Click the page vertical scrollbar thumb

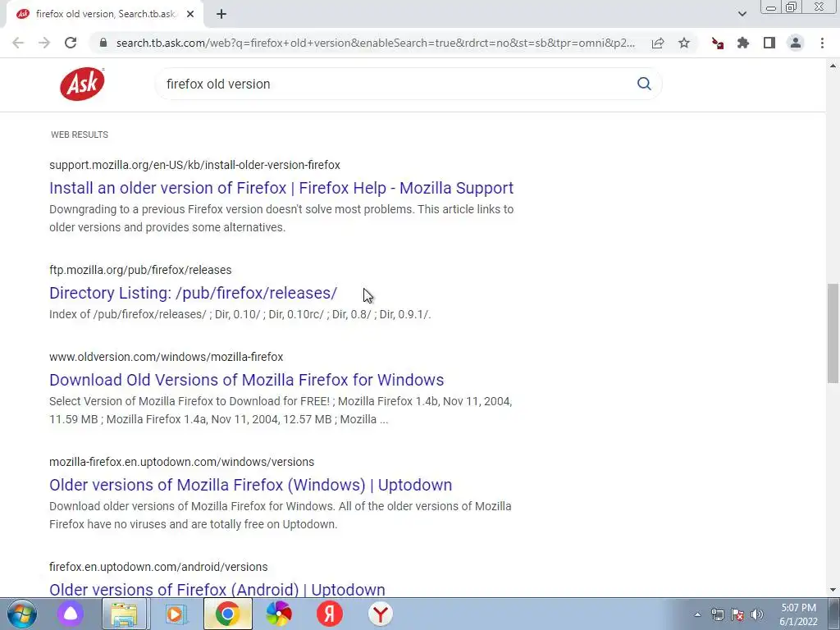(x=833, y=333)
